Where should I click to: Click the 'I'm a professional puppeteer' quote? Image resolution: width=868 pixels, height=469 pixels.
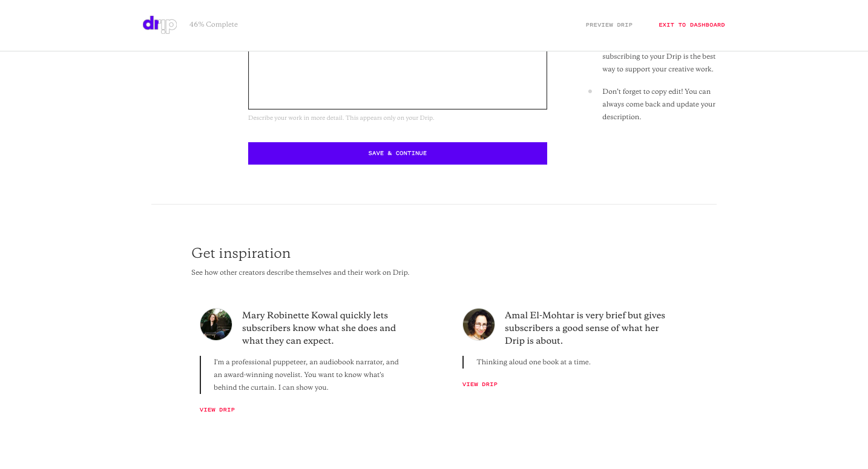(x=306, y=375)
